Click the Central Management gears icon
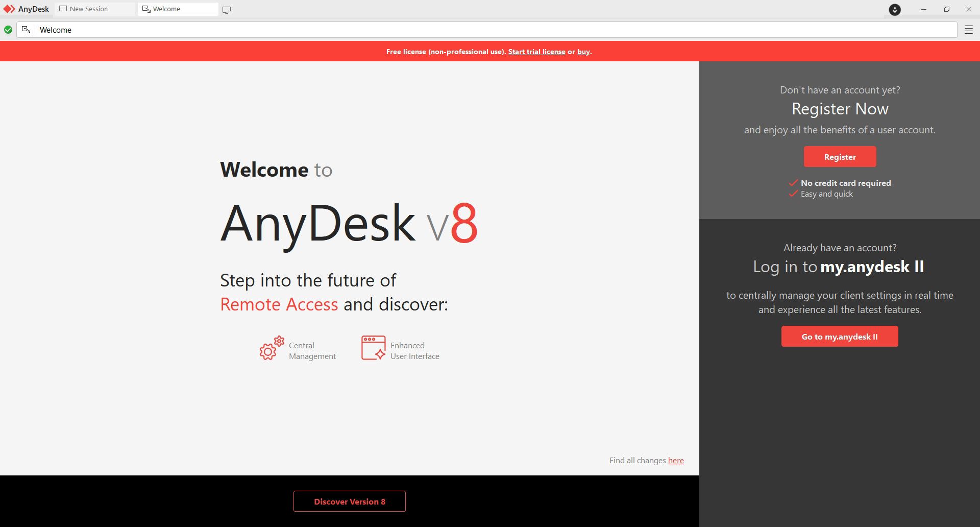 point(272,348)
